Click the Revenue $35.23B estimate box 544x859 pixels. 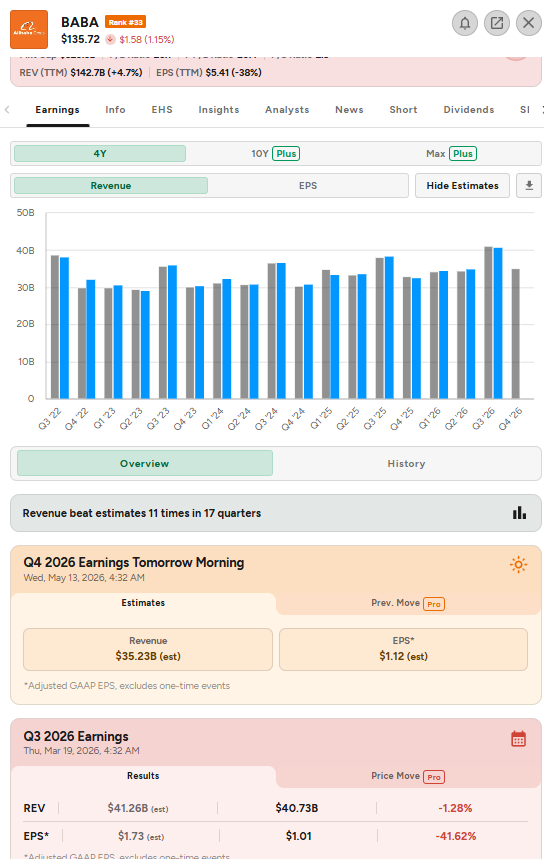coord(148,649)
